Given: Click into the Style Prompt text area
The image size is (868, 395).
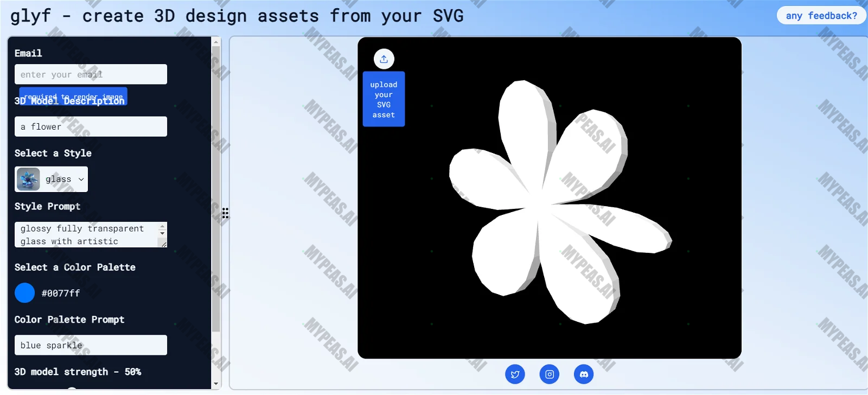Looking at the screenshot, I should (x=86, y=235).
